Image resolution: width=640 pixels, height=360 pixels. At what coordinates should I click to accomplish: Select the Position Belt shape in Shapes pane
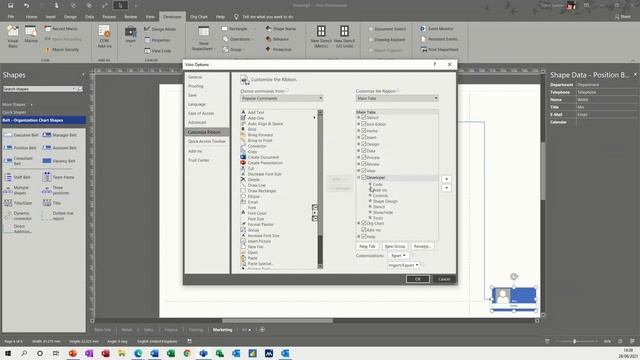(x=20, y=147)
